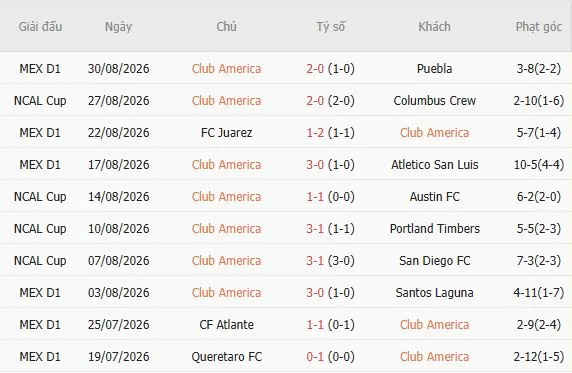Image resolution: width=572 pixels, height=373 pixels.
Task: Click the Phạt góc column header
Action: (538, 27)
